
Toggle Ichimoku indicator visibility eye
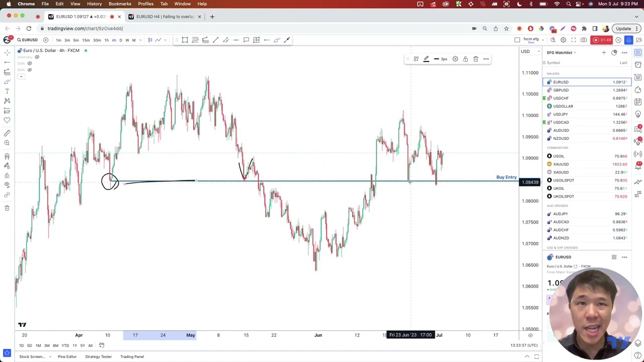coord(37,57)
